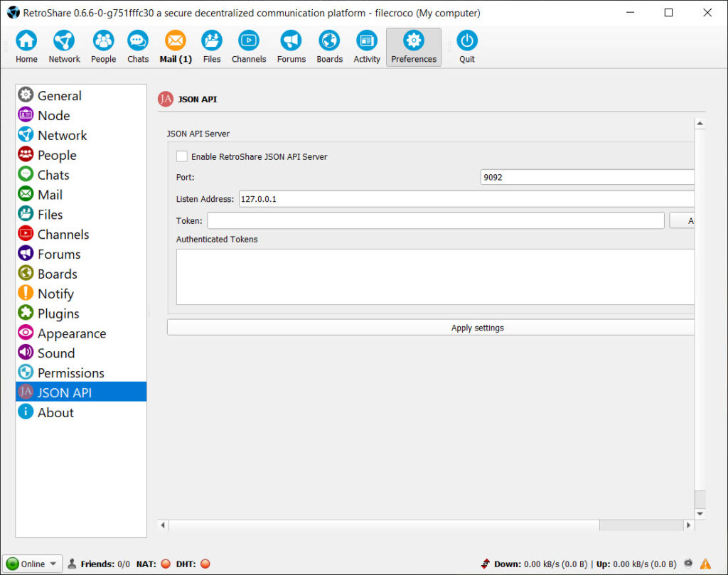Select Channels in preferences sidebar
The width and height of the screenshot is (728, 575).
click(81, 235)
